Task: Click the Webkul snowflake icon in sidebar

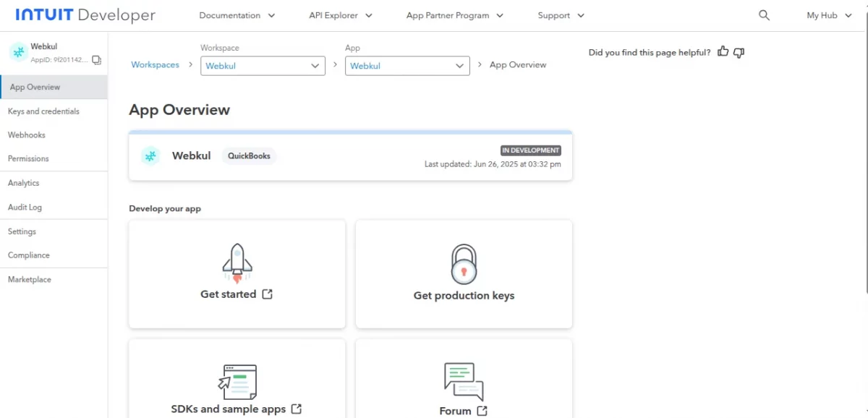Action: tap(18, 52)
